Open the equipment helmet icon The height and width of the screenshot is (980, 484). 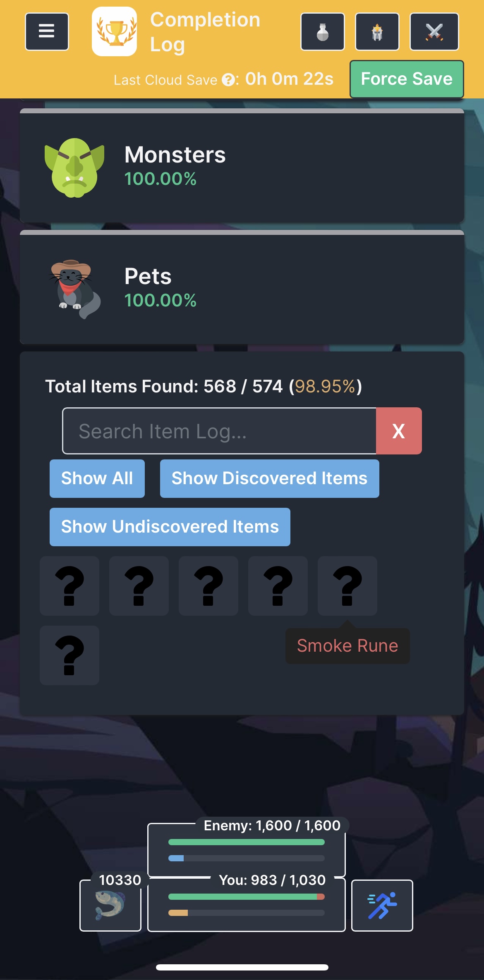pos(377,32)
